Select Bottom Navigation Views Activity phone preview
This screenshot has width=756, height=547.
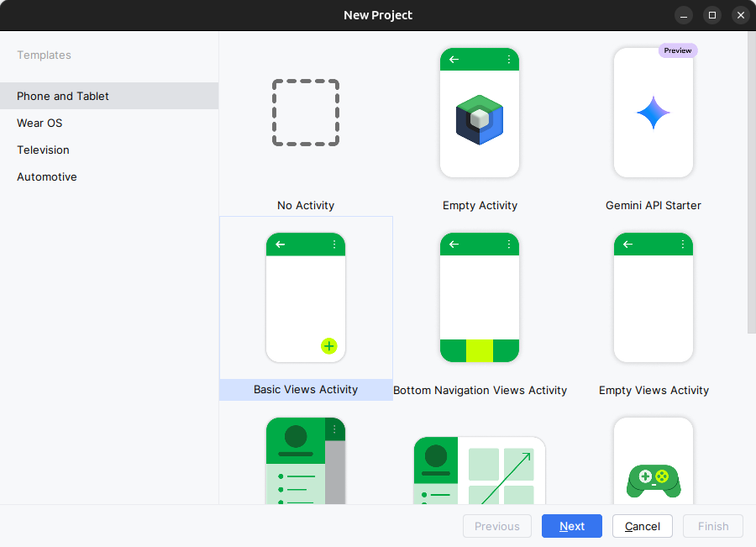click(x=480, y=297)
